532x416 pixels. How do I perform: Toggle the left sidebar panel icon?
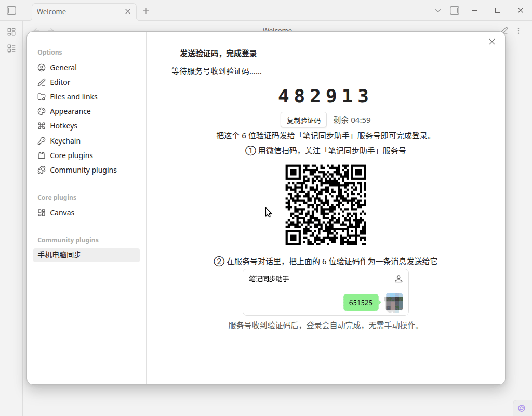pyautogui.click(x=11, y=10)
